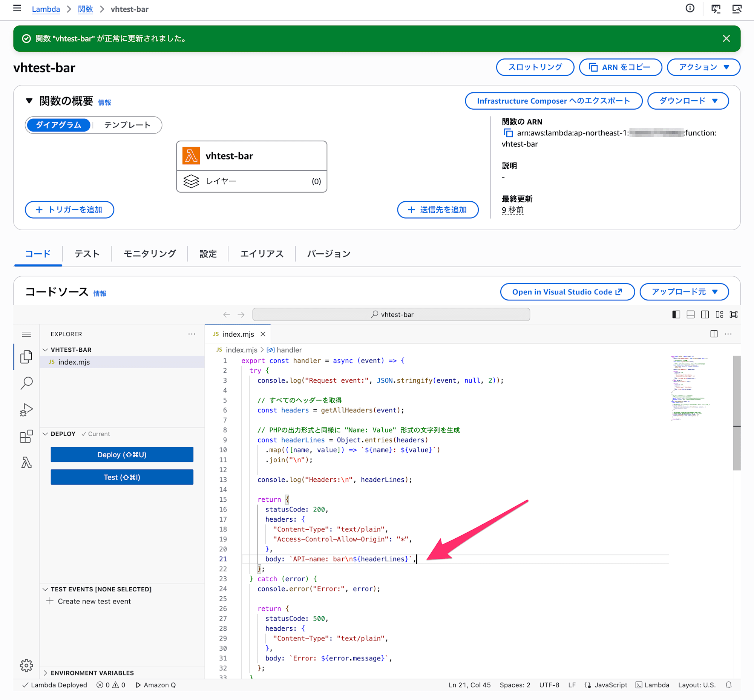
Task: Open the コード tab
Action: coord(38,254)
